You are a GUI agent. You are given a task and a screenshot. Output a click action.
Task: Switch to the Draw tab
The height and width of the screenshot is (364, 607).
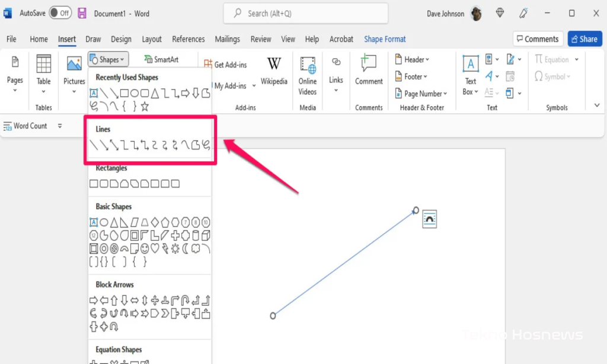93,39
